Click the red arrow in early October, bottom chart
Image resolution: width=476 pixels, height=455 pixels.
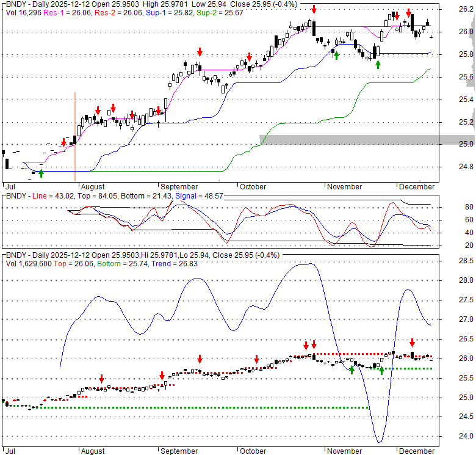(x=257, y=359)
